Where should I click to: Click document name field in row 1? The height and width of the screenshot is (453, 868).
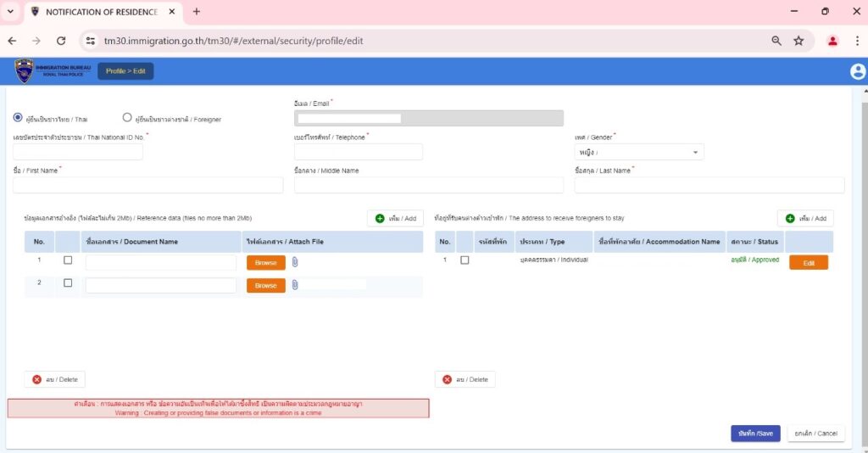tap(161, 262)
